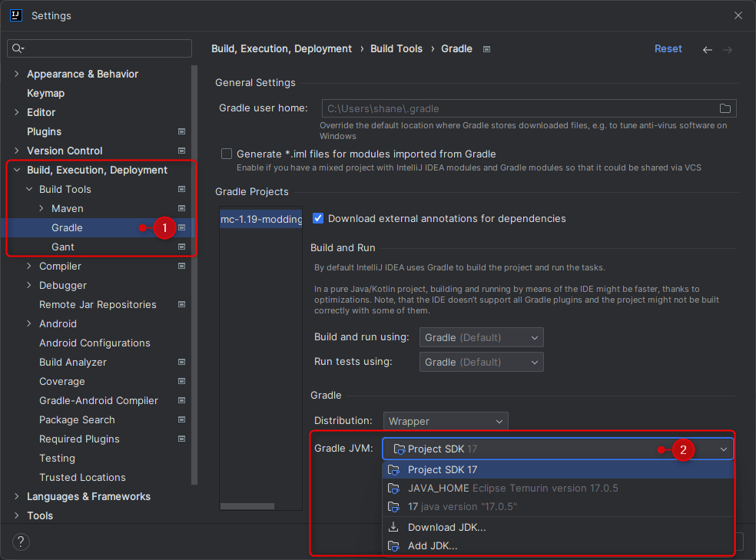Click the project-level settings icon beside the Gradle breadcrumb

click(x=486, y=49)
